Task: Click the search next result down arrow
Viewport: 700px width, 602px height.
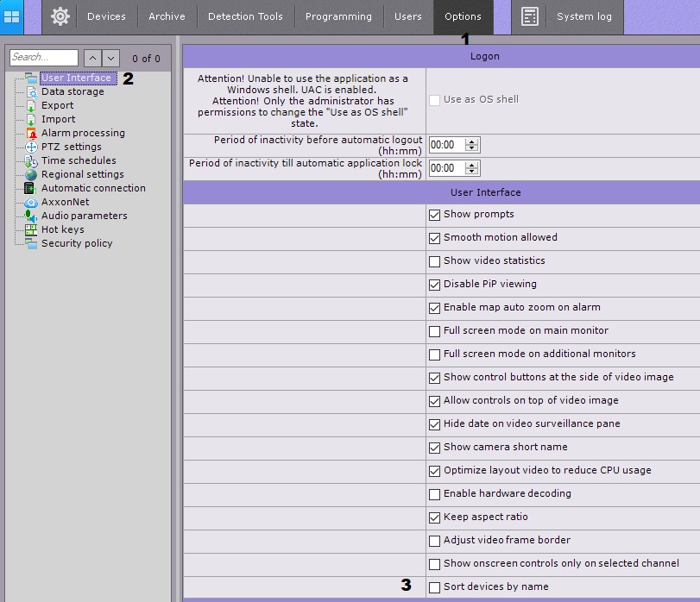Action: [x=110, y=58]
